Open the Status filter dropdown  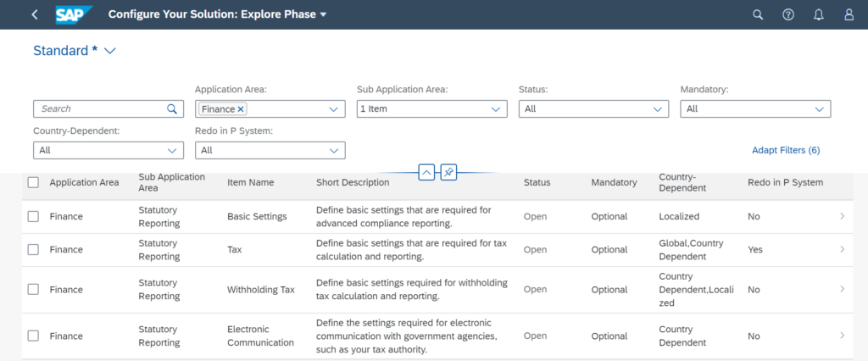tap(657, 109)
